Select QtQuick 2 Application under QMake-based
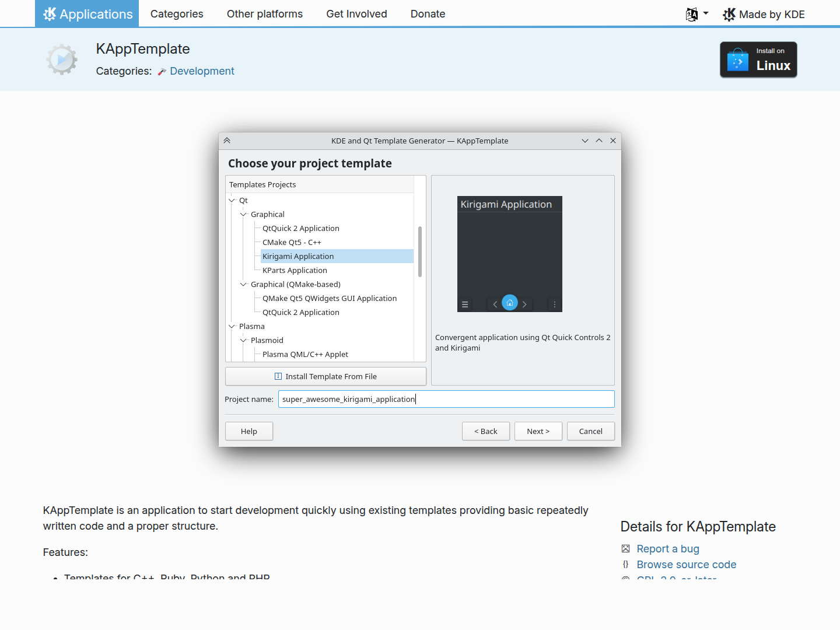 pos(301,312)
